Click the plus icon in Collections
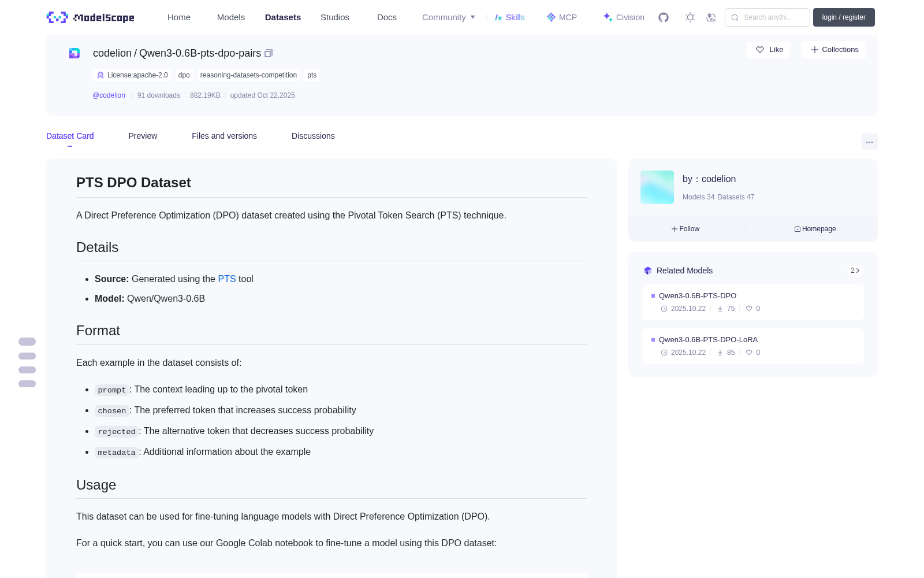 [815, 50]
